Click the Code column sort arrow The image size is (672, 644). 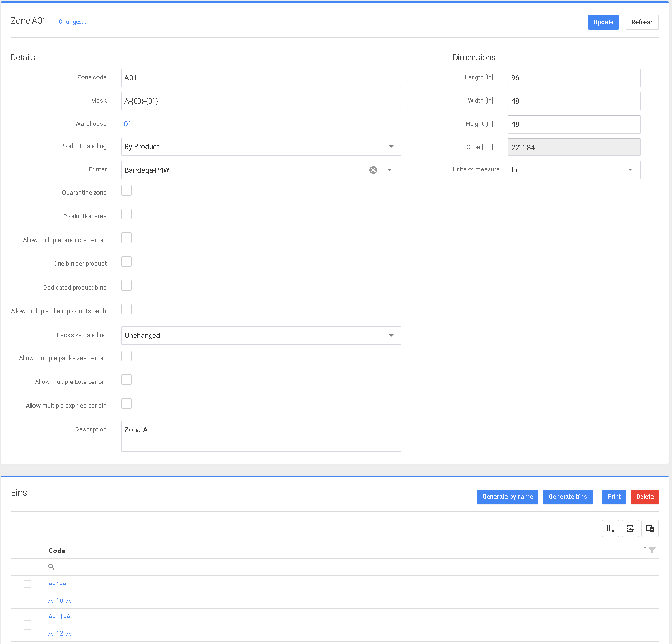point(645,550)
